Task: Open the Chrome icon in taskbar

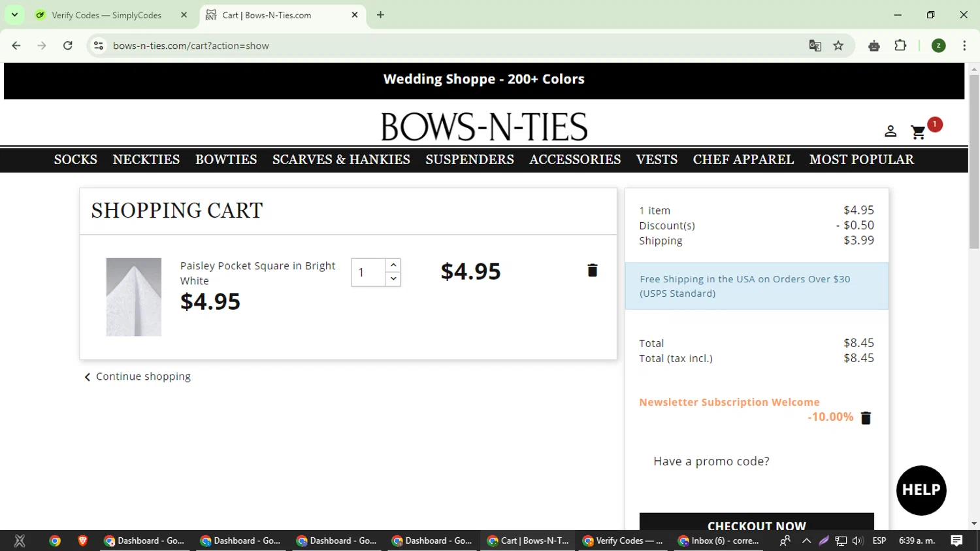Action: pyautogui.click(x=55, y=541)
